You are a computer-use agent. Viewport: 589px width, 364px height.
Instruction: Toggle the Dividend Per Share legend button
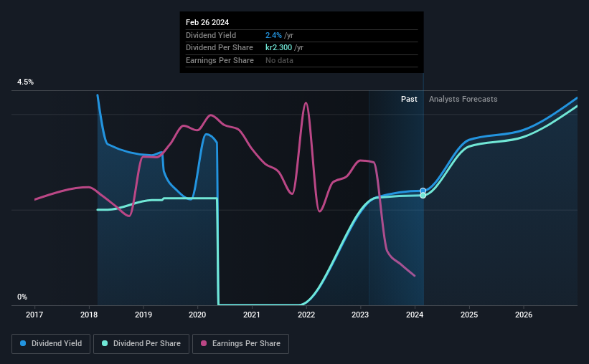[141, 344]
